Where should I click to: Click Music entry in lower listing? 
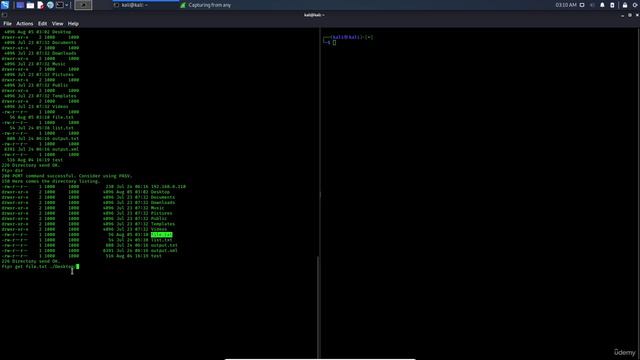pyautogui.click(x=158, y=208)
